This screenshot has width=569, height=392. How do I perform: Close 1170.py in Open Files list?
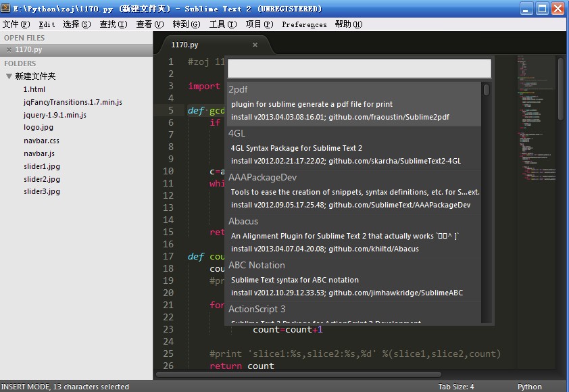coord(9,50)
